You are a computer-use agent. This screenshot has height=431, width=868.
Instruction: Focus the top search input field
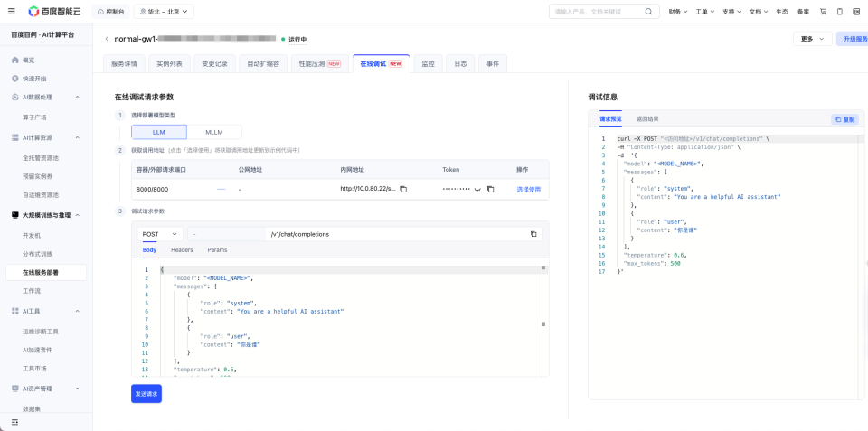tap(598, 12)
